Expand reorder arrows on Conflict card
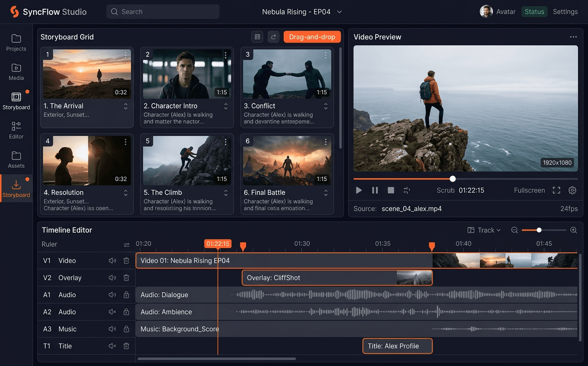The image size is (588, 366). [326, 106]
